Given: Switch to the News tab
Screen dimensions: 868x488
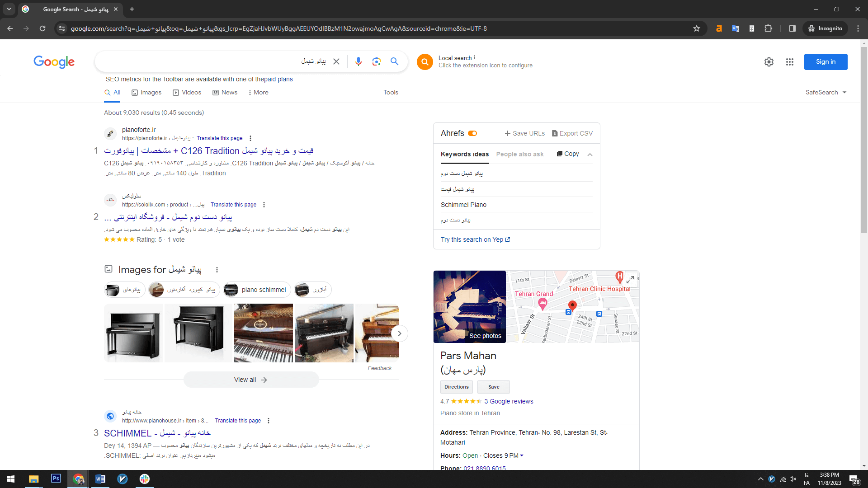Looking at the screenshot, I should pyautogui.click(x=225, y=92).
